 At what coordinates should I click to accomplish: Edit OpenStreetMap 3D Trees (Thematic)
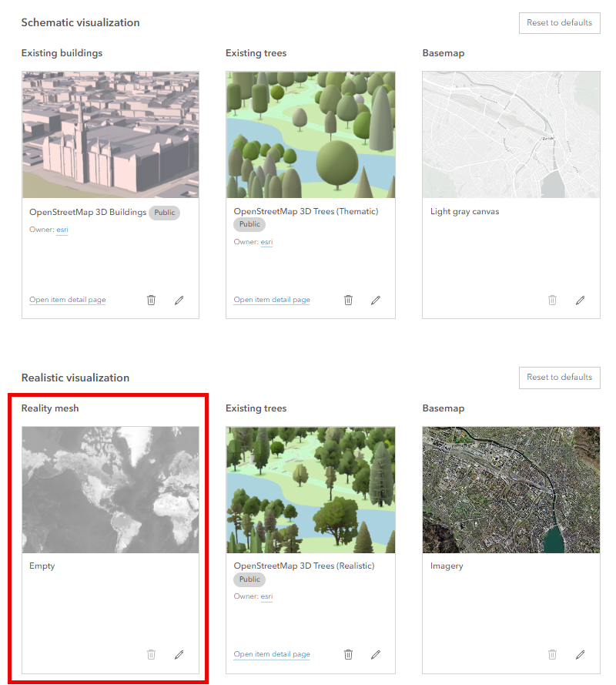pos(376,300)
